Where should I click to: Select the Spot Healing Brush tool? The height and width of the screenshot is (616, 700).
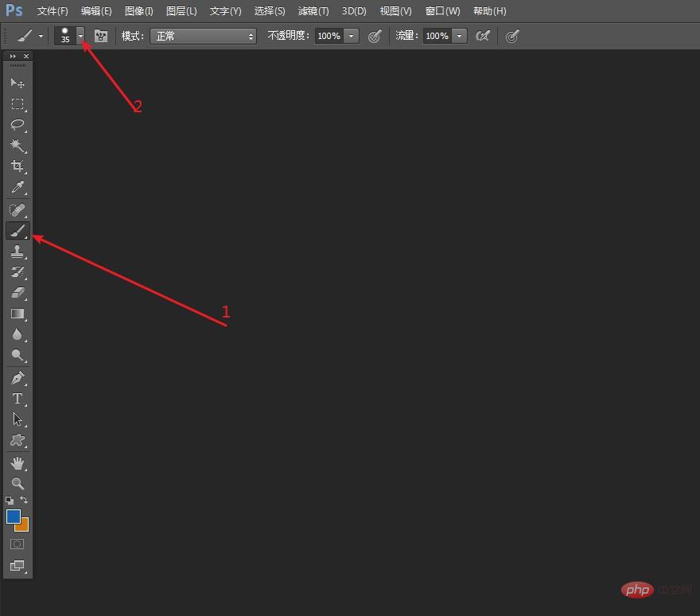17,210
